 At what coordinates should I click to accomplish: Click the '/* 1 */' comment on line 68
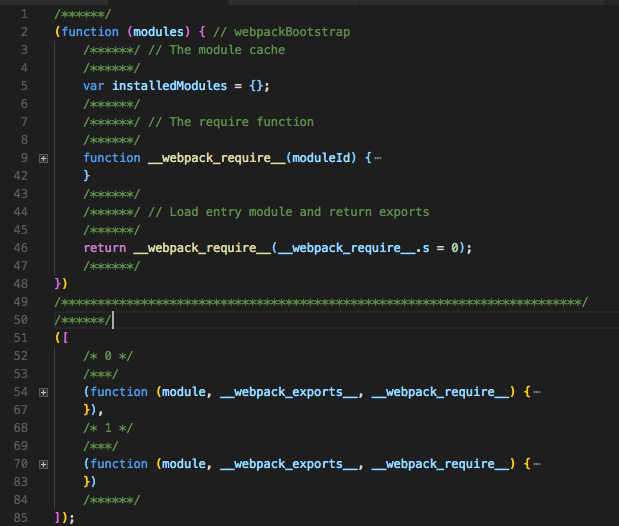(108, 428)
